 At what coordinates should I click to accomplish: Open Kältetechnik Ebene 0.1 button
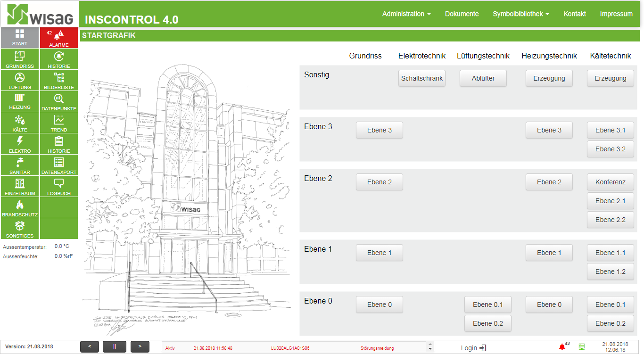pos(611,304)
